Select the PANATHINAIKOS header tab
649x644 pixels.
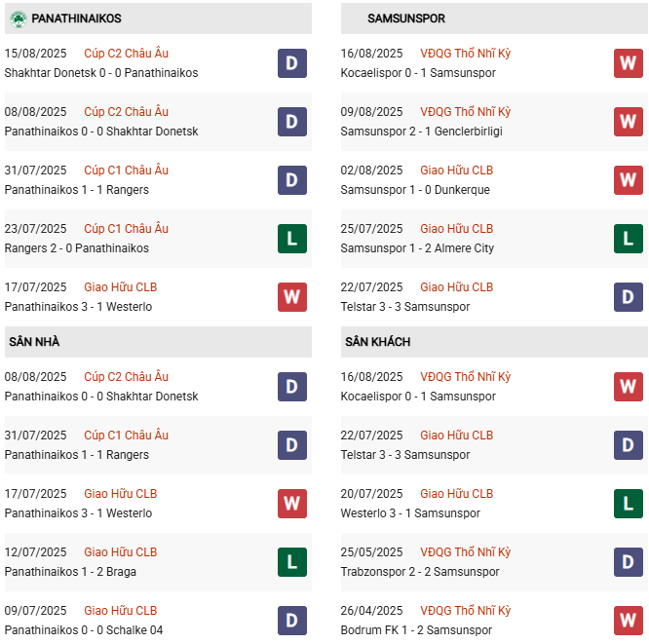(76, 19)
